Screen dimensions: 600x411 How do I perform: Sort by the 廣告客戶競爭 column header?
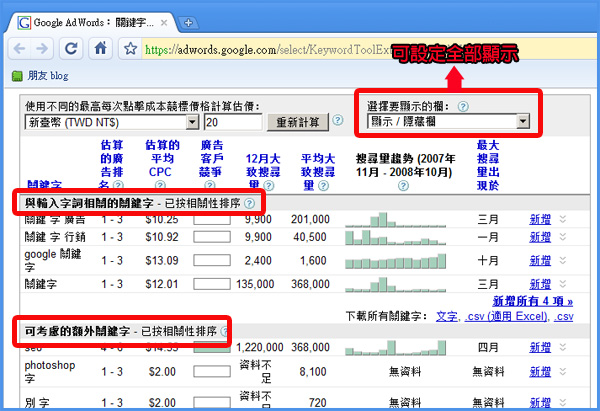click(211, 158)
